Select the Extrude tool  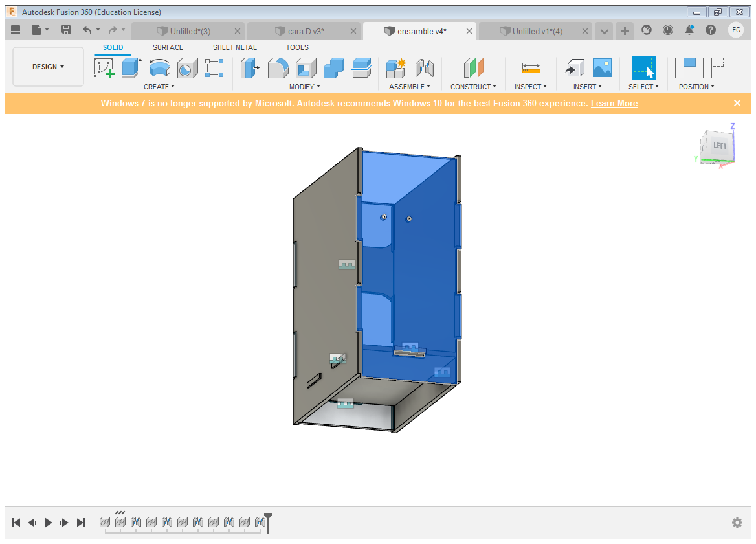[x=131, y=67]
